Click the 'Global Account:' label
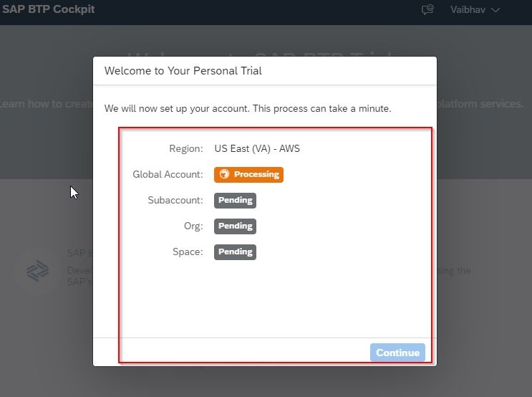 tap(168, 174)
